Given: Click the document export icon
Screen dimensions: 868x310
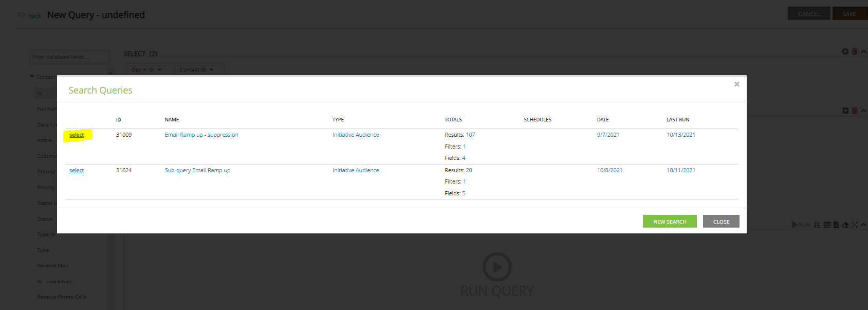Looking at the screenshot, I should [x=836, y=225].
